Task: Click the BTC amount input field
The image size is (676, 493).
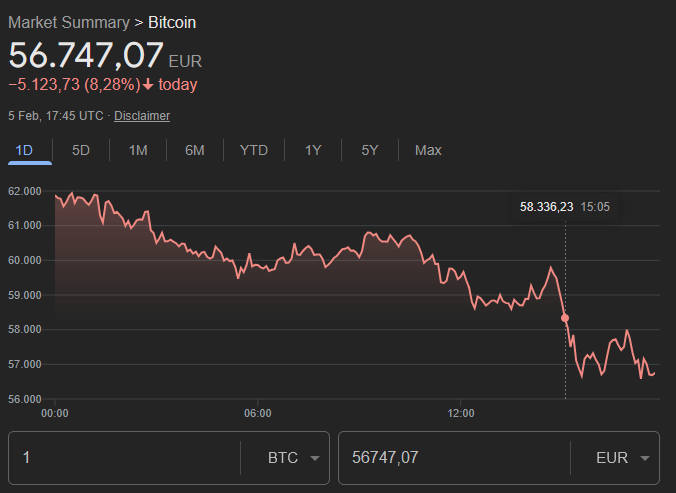Action: [x=125, y=458]
